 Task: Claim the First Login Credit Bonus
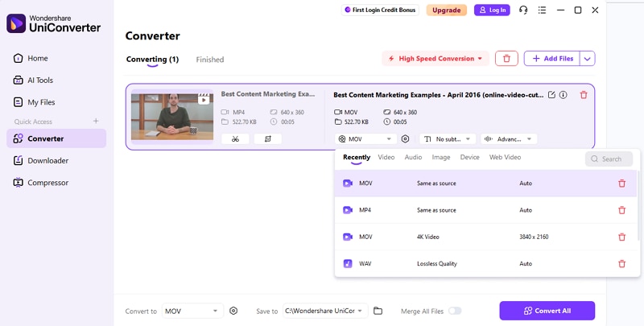point(380,10)
